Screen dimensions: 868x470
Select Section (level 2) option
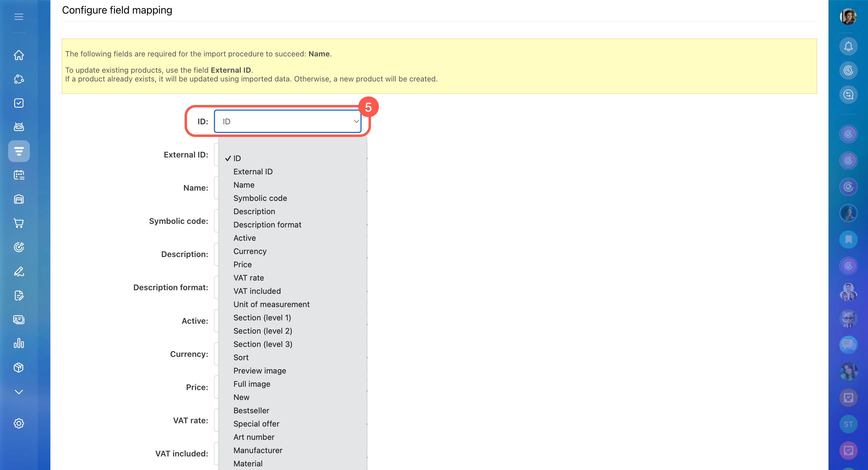(x=262, y=331)
